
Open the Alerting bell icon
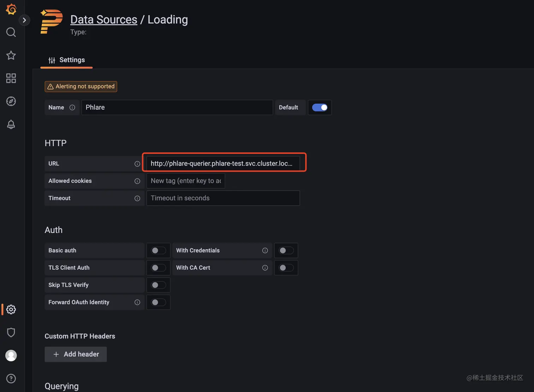coord(11,124)
